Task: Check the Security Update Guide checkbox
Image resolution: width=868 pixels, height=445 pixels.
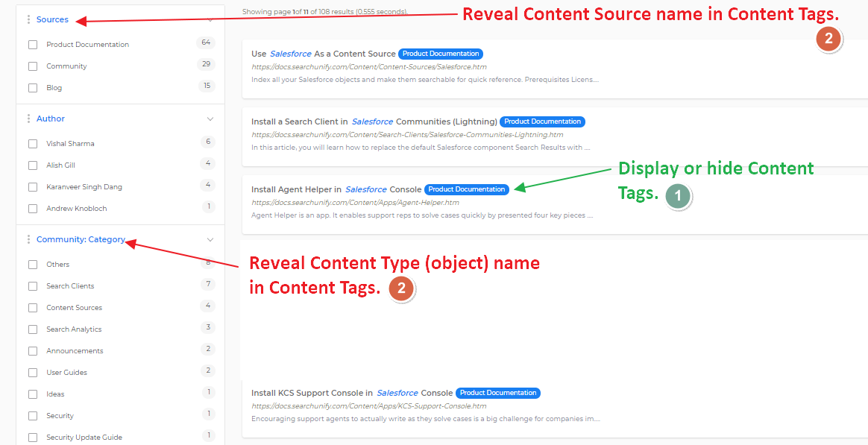Action: [x=33, y=438]
